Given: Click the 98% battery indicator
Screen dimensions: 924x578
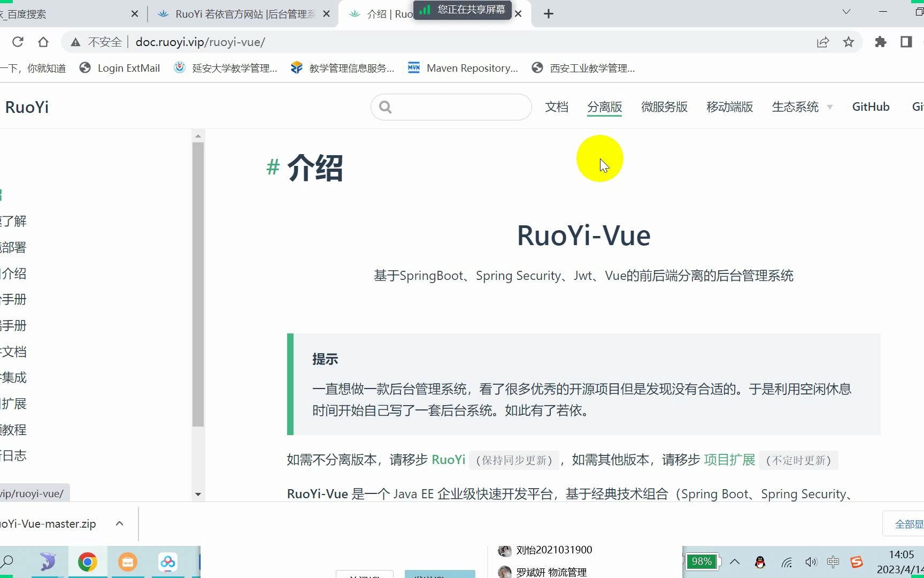Looking at the screenshot, I should click(703, 561).
